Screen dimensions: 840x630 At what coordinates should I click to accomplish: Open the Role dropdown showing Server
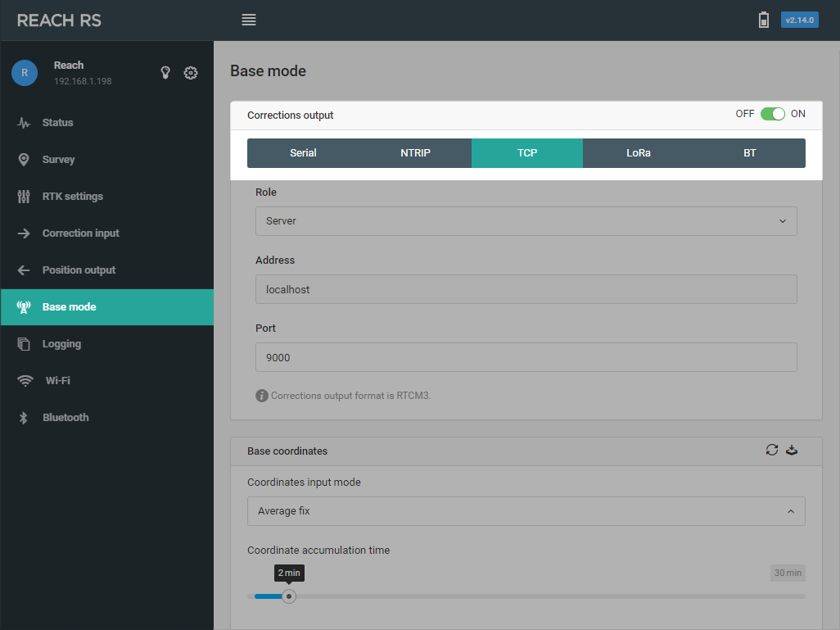[526, 221]
